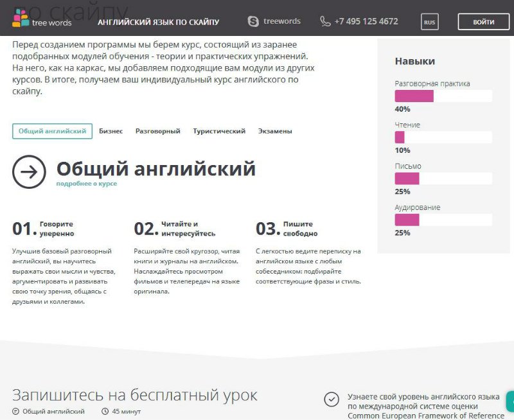This screenshot has width=514, height=420.
Task: Open the подробнее о курсе link
Action: tap(87, 184)
